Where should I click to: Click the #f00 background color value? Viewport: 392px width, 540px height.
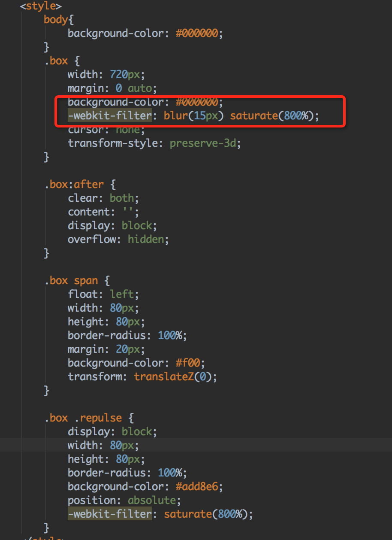[x=188, y=363]
